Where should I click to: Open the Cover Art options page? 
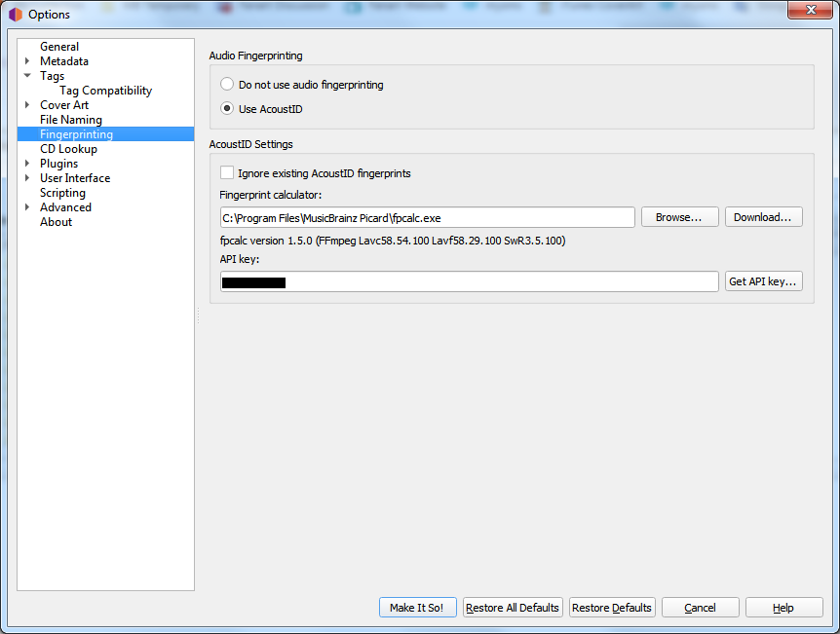[x=64, y=105]
